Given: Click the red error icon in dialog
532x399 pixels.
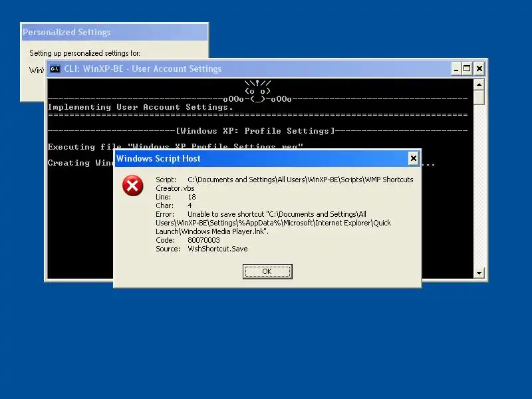Looking at the screenshot, I should point(132,186).
